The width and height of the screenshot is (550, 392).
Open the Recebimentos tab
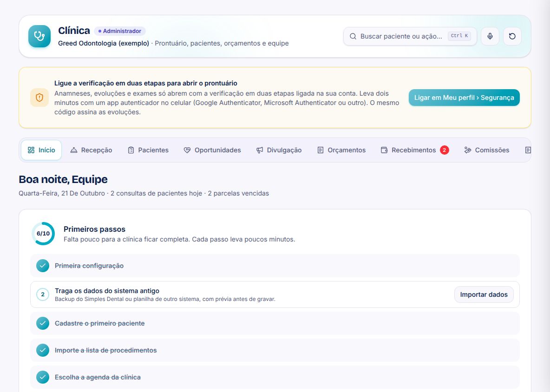pos(415,150)
